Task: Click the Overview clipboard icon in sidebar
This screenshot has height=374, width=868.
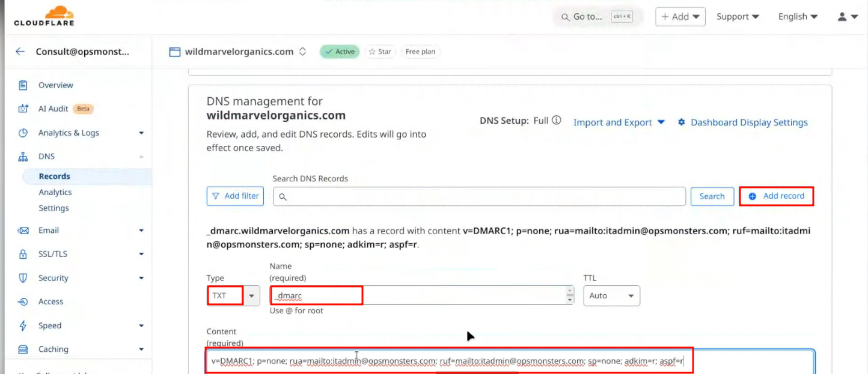Action: point(23,85)
